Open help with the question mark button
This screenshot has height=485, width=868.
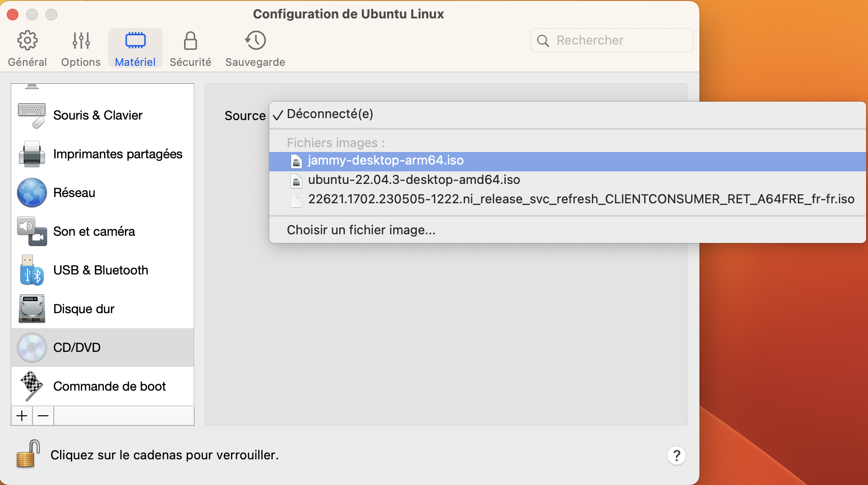pyautogui.click(x=677, y=455)
